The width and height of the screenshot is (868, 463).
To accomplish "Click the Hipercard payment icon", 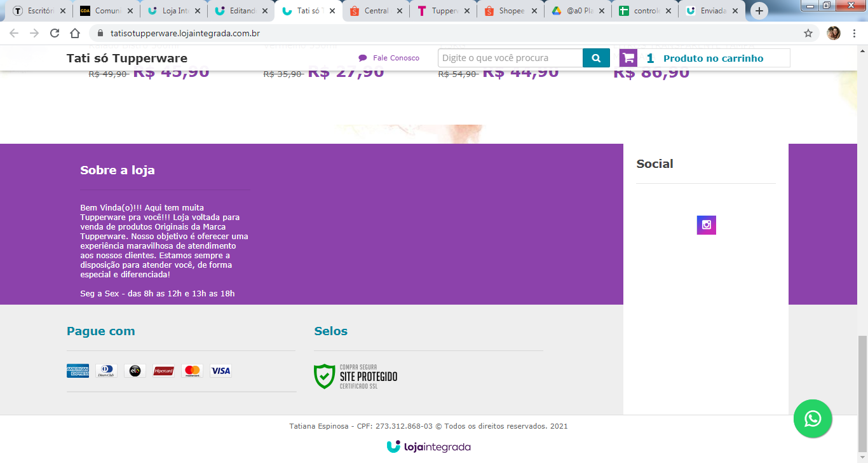I will [163, 371].
